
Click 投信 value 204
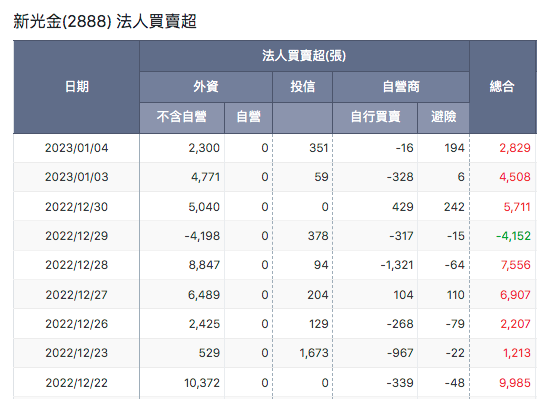tap(318, 295)
